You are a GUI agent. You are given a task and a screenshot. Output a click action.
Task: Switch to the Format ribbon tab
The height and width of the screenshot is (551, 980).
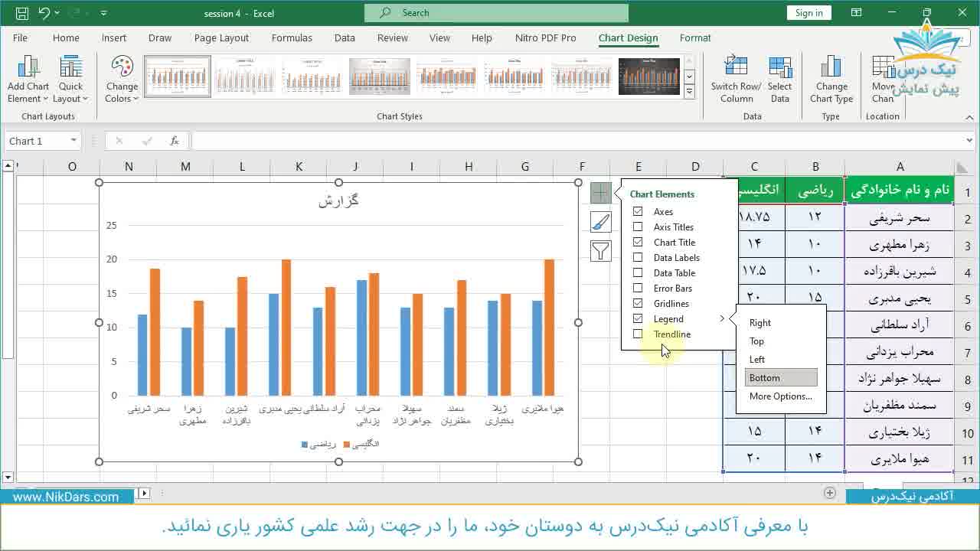coord(694,37)
